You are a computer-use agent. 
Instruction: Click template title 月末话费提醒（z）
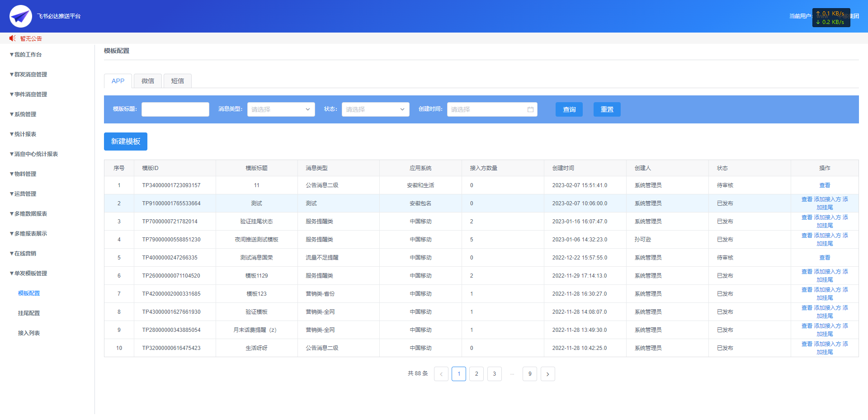pos(256,330)
